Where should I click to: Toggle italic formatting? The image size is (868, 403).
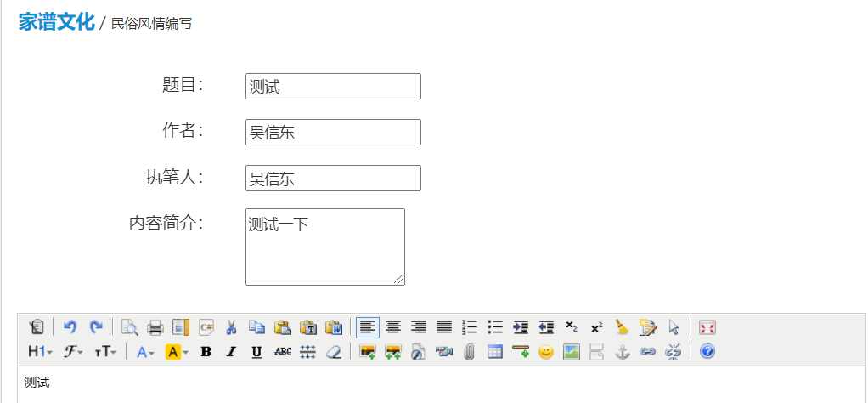coord(231,351)
